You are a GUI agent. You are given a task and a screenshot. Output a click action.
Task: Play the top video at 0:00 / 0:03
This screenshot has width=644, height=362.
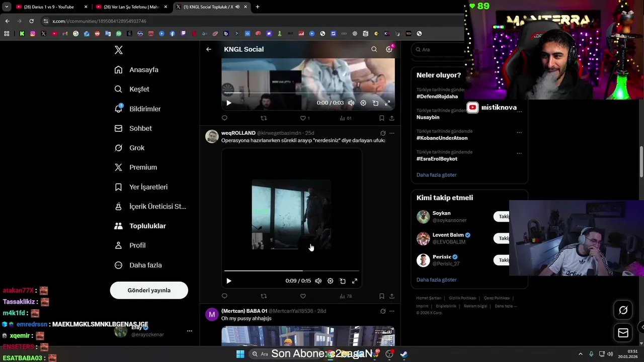(228, 103)
